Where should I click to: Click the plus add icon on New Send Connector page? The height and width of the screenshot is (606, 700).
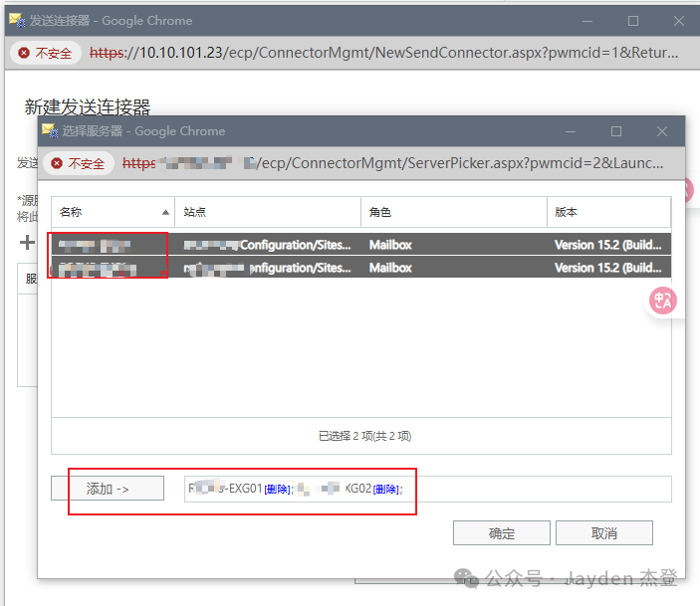tap(27, 242)
